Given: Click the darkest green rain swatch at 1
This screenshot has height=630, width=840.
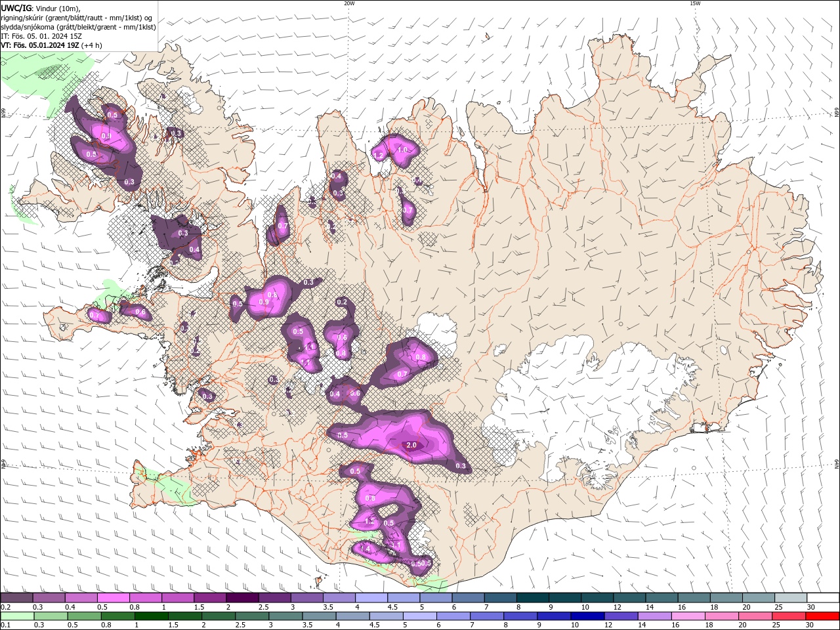Looking at the screenshot, I should pyautogui.click(x=151, y=616).
